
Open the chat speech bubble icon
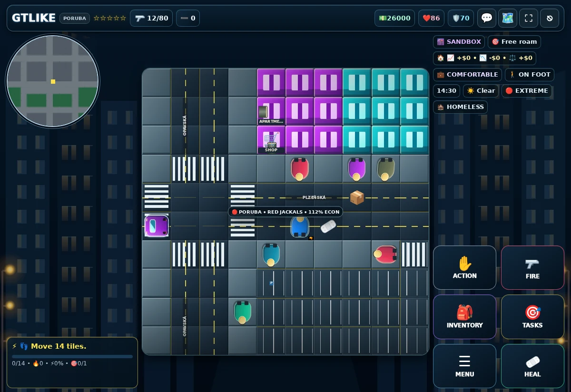click(487, 18)
